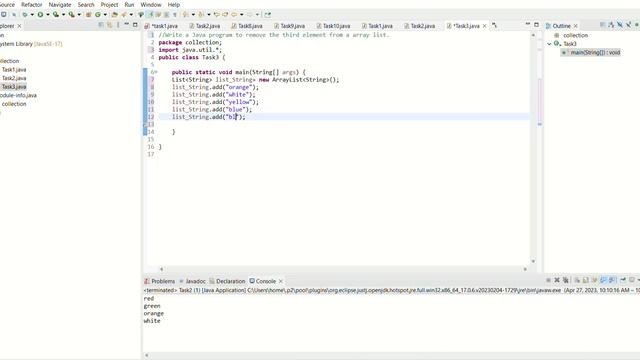Click Pin Console icon
640x360 pixels.
623,280
